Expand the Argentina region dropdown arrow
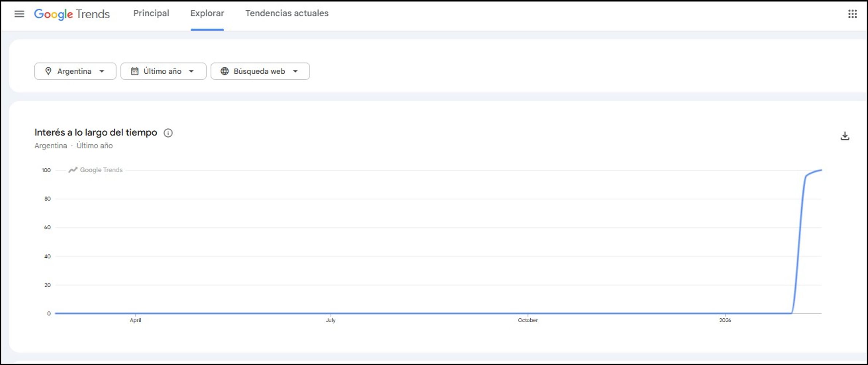Image resolution: width=868 pixels, height=365 pixels. [102, 71]
